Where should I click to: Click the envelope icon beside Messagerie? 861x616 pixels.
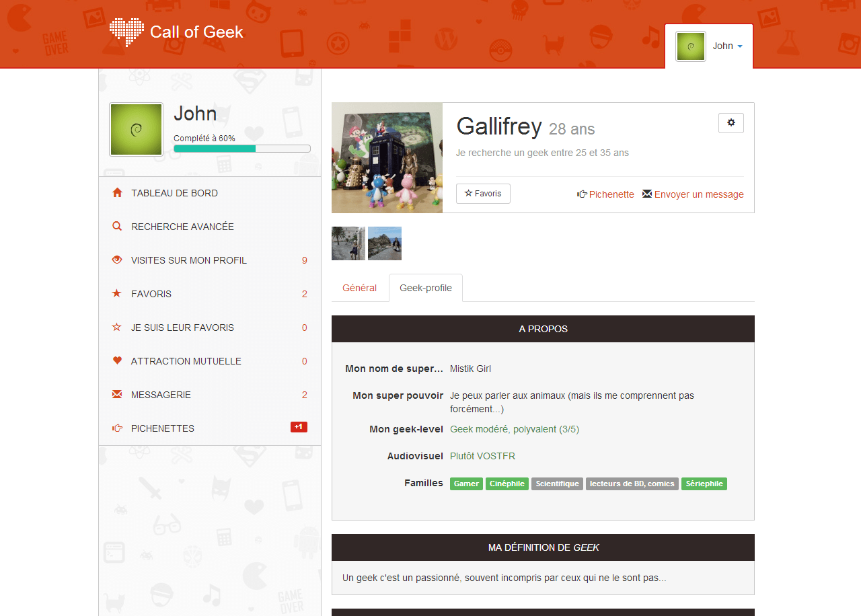(117, 395)
